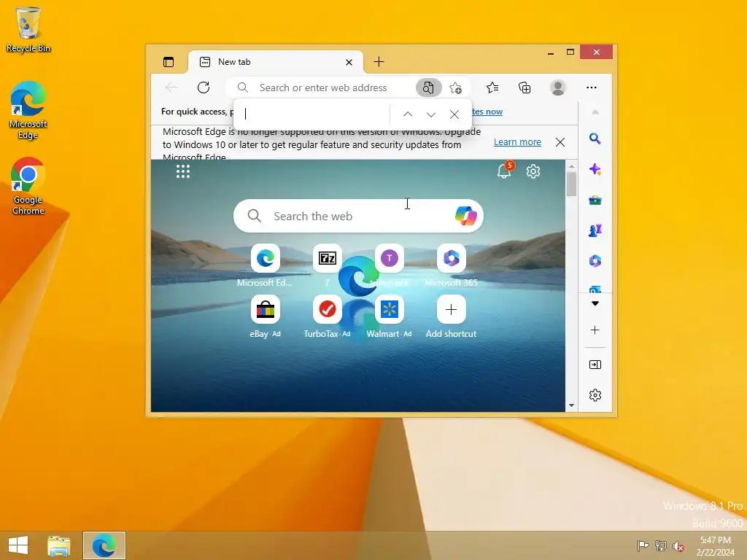The width and height of the screenshot is (747, 560).
Task: Dismiss the Edge unsupported notification bar
Action: pyautogui.click(x=560, y=142)
